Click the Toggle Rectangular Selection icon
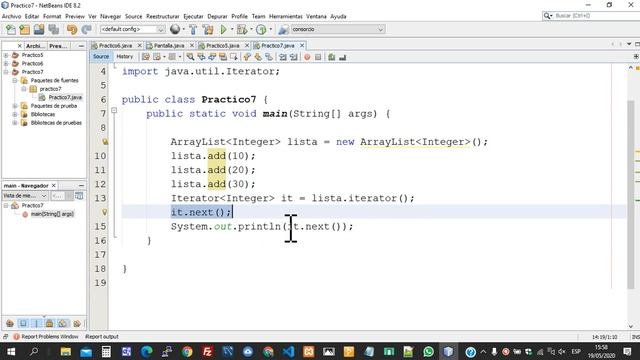 coord(234,57)
